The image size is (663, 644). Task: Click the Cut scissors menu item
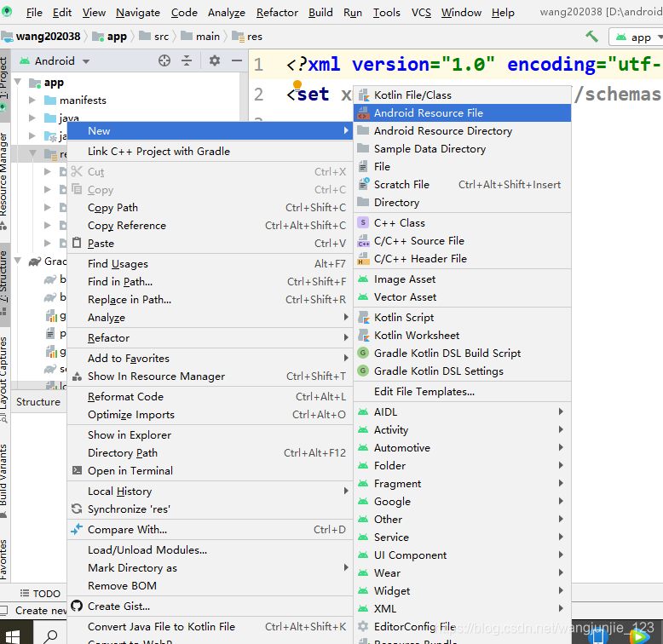[x=210, y=172]
